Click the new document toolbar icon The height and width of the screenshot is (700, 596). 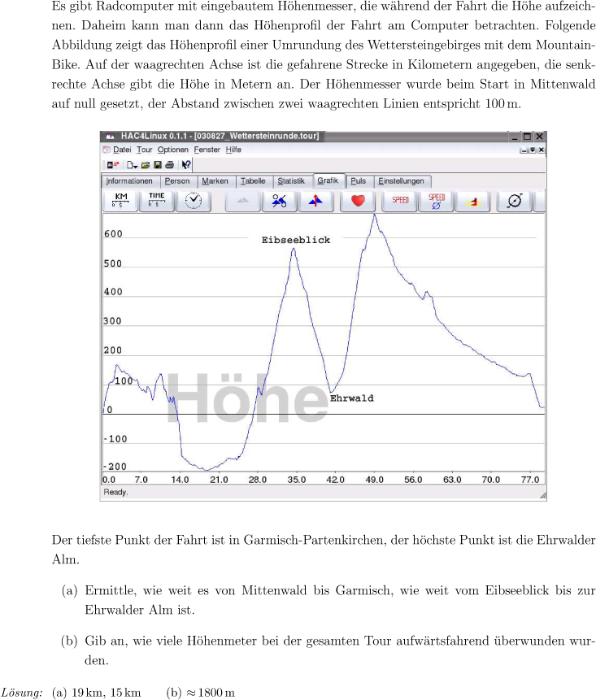(132, 165)
